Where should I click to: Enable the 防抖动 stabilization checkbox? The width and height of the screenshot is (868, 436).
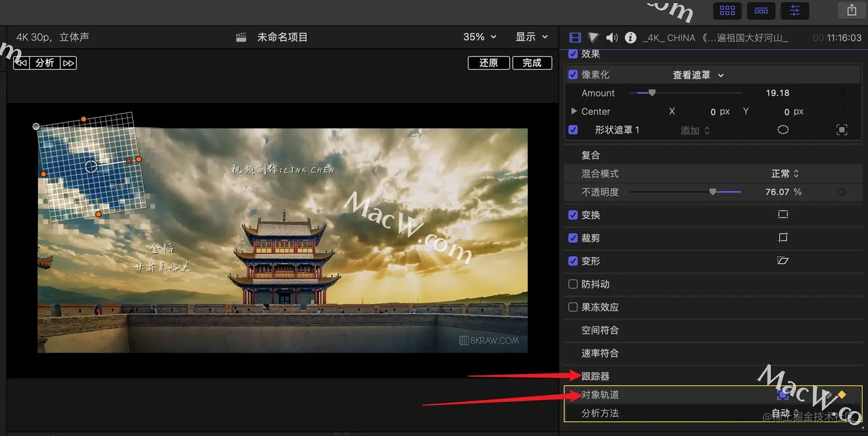click(x=573, y=284)
